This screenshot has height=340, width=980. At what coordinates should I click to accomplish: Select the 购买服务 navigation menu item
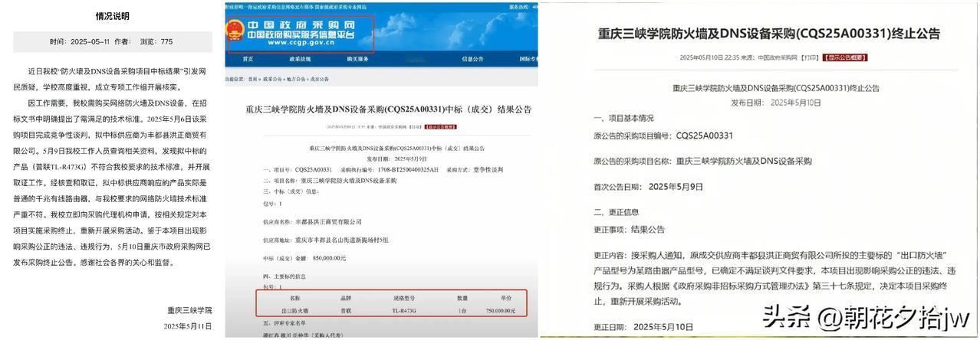(x=358, y=59)
